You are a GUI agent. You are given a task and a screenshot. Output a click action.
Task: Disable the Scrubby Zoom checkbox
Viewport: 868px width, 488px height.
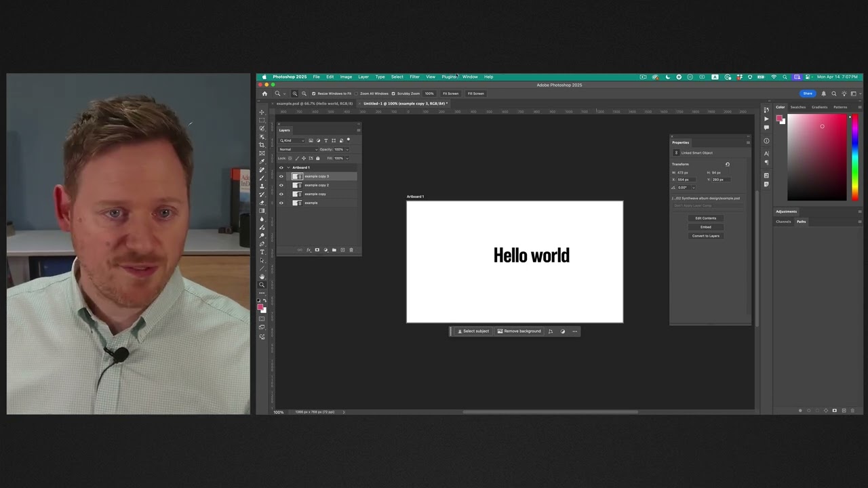393,94
